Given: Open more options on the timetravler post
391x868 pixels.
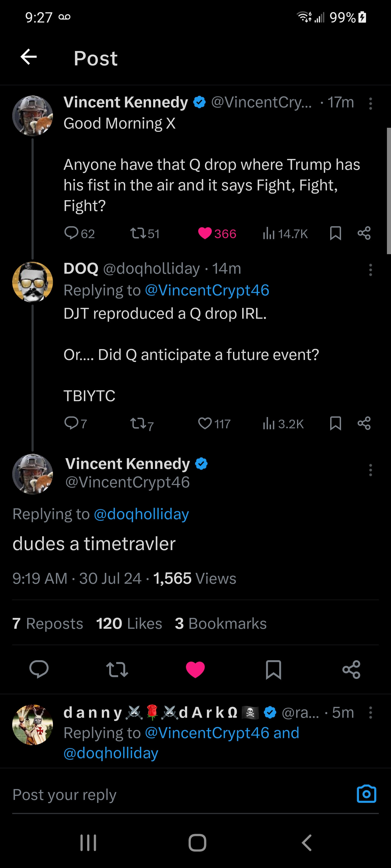Looking at the screenshot, I should point(370,470).
